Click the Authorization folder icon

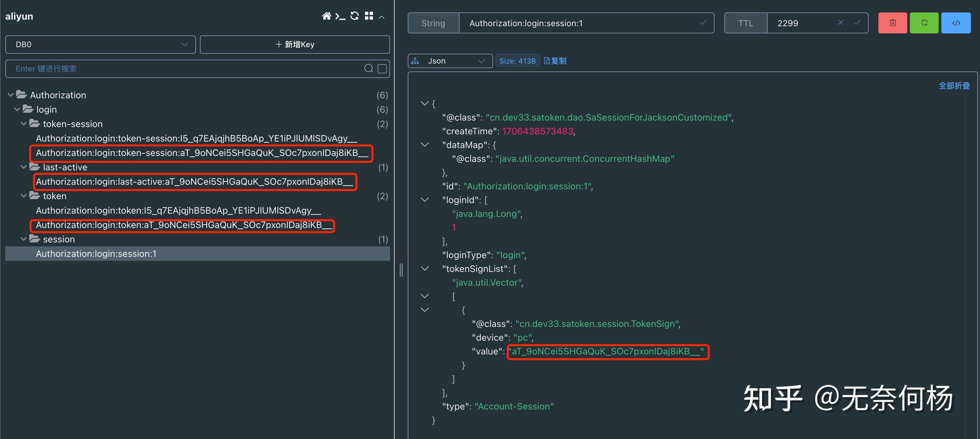21,94
